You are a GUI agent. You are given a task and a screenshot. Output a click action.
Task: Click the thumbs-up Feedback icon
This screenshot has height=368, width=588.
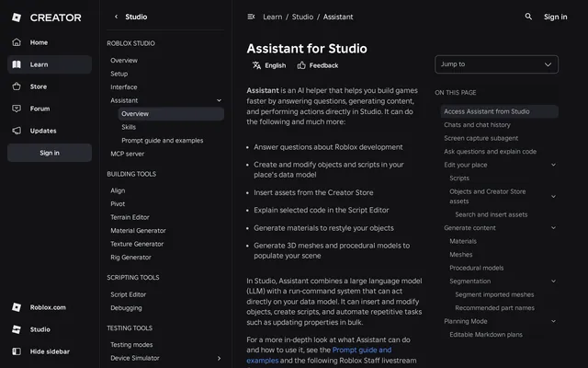(x=301, y=65)
